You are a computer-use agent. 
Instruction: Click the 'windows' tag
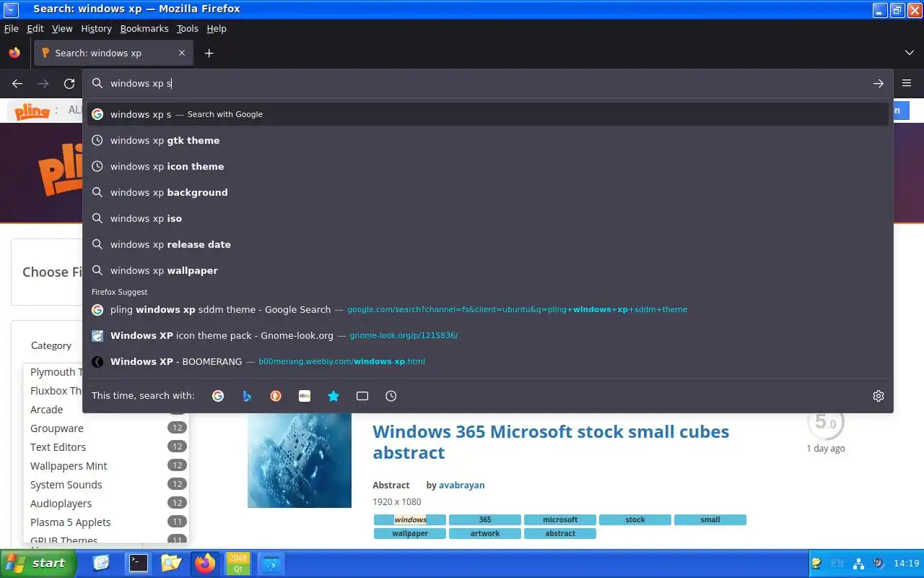point(410,519)
